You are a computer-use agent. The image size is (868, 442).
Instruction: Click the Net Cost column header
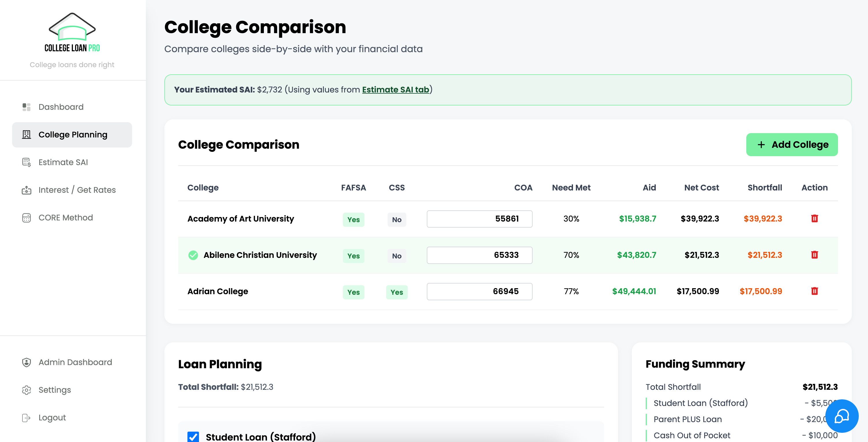click(x=702, y=188)
